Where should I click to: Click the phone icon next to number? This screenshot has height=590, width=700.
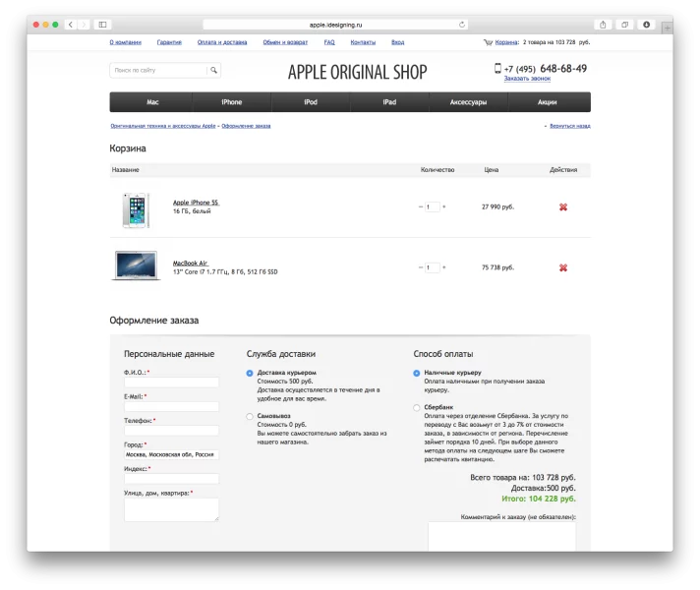(x=497, y=68)
